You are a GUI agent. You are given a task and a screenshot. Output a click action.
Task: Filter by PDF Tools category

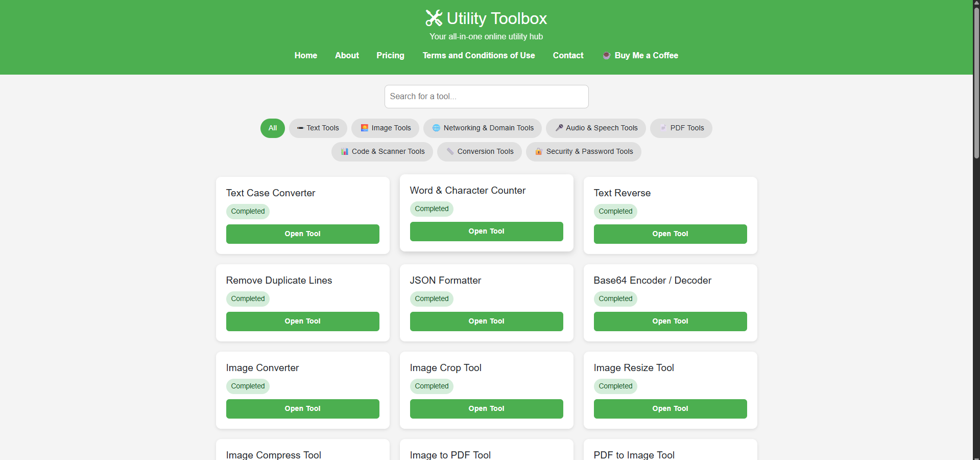click(681, 128)
